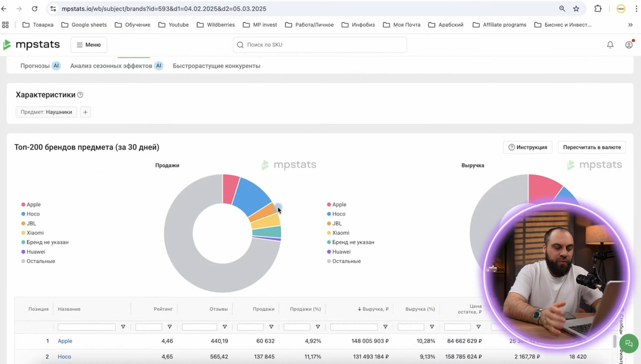This screenshot has height=364, width=641.
Task: Open the Google sheets bookmarks folder
Action: click(84, 25)
